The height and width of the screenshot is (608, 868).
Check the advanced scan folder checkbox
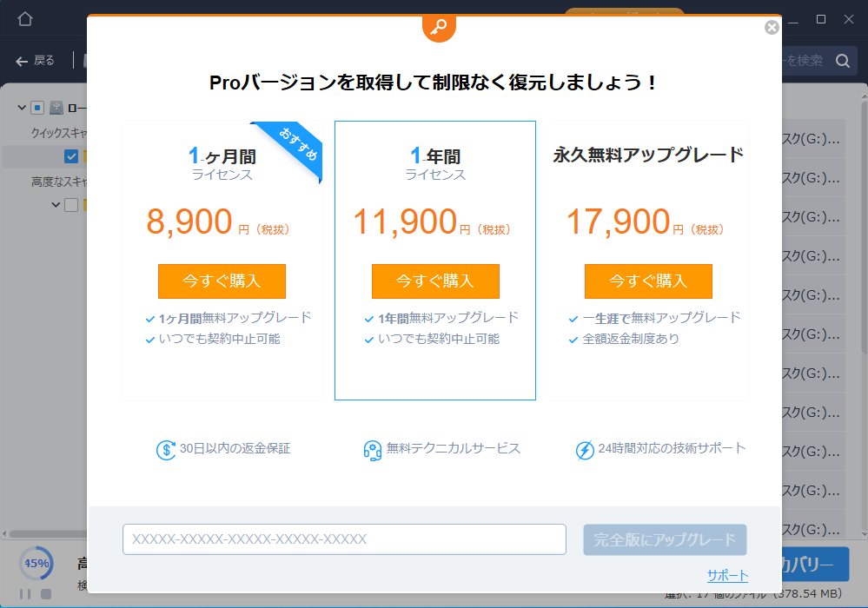tap(71, 205)
